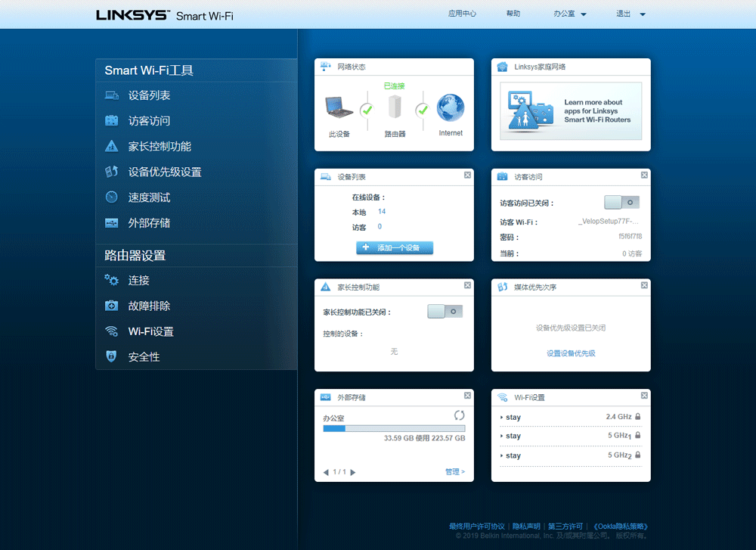This screenshot has height=550, width=756.
Task: Click the Linksys Smart Wi-Fi logo
Action: (164, 15)
